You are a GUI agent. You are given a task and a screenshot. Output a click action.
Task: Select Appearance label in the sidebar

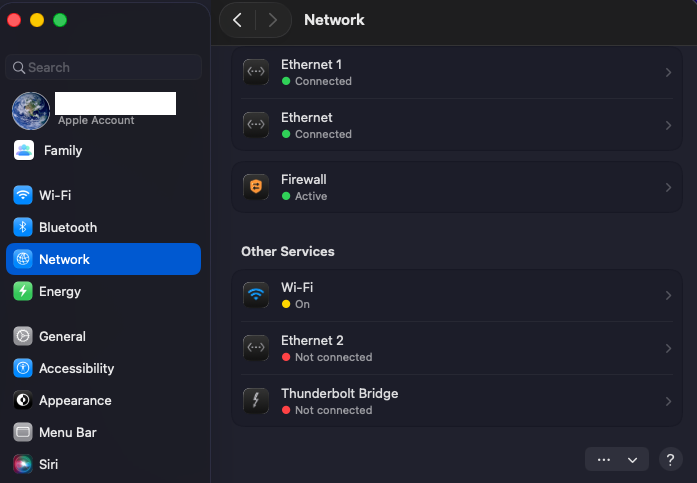point(75,401)
